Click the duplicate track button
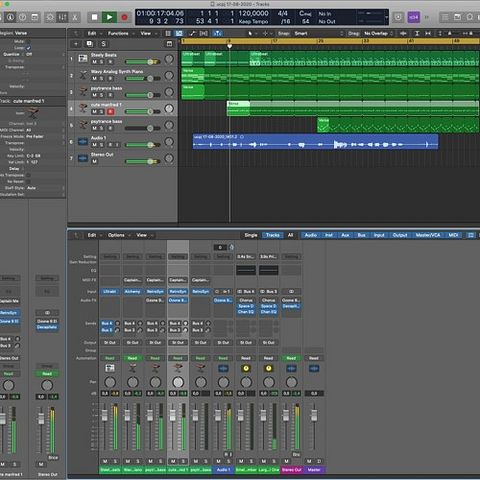 click(89, 44)
